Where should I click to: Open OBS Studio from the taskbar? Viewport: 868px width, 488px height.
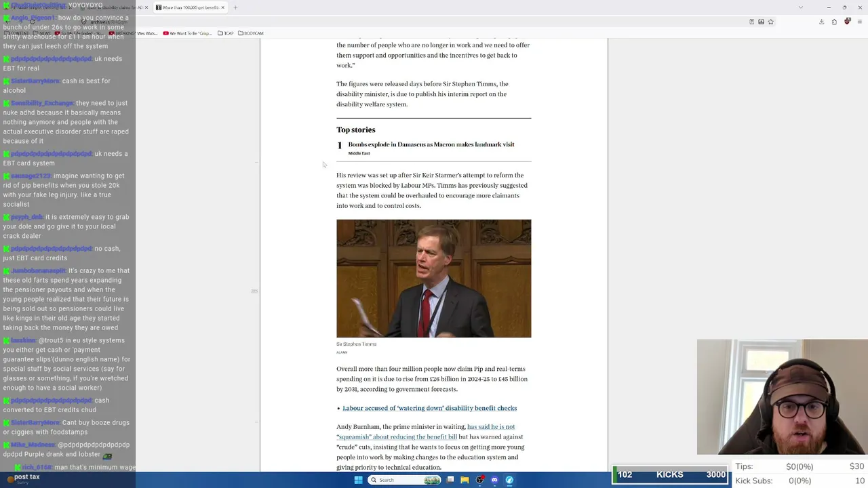click(x=479, y=480)
